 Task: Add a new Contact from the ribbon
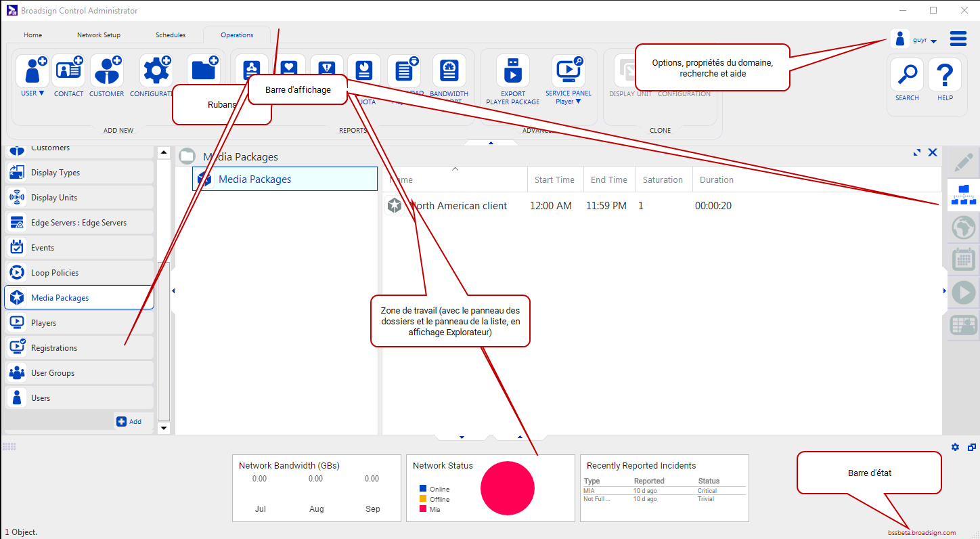68,70
